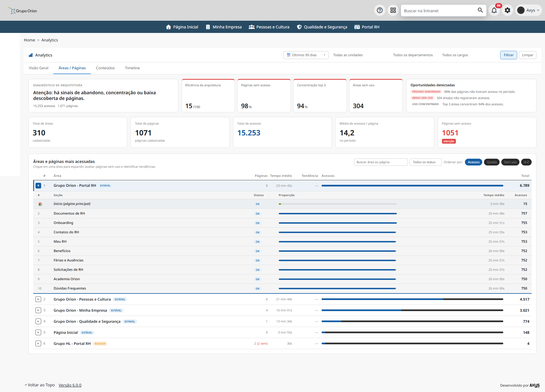Open the apps grid icon
545x392 pixels.
(x=393, y=11)
